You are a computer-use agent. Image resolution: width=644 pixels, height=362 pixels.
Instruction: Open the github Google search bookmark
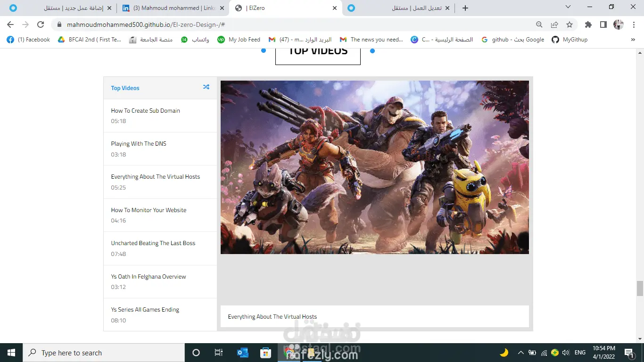[512, 40]
